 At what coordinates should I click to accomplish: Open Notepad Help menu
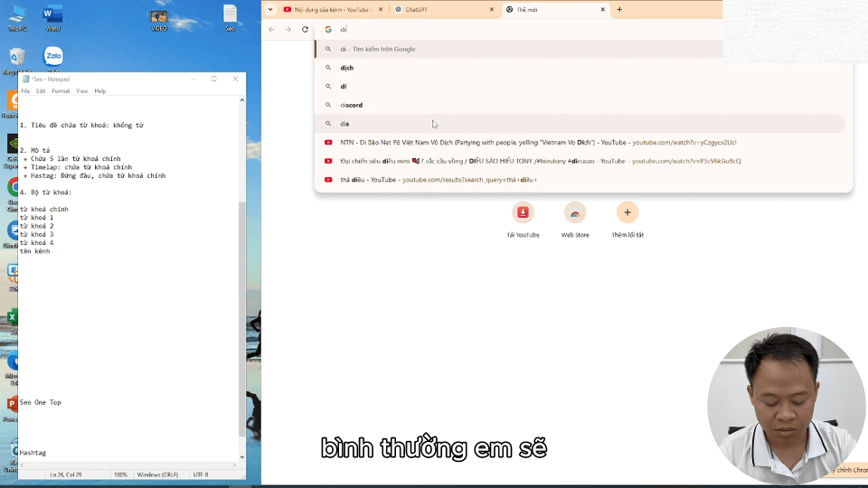[x=100, y=91]
